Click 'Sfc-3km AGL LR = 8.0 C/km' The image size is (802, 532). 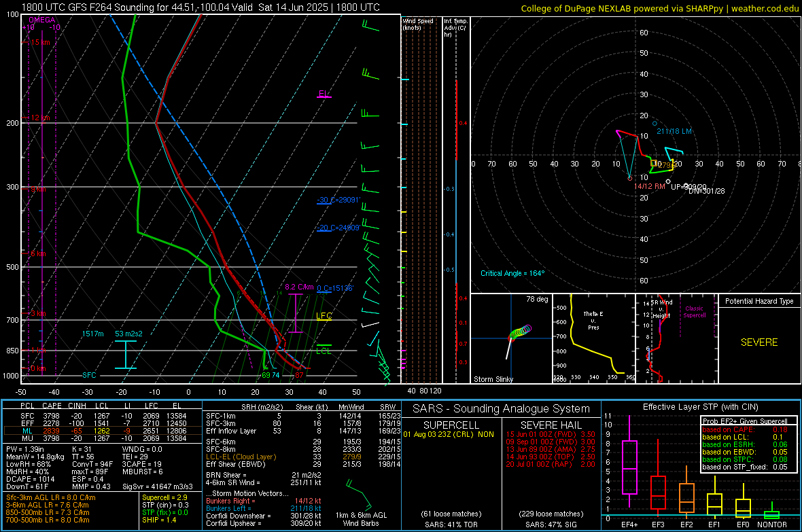(51, 497)
